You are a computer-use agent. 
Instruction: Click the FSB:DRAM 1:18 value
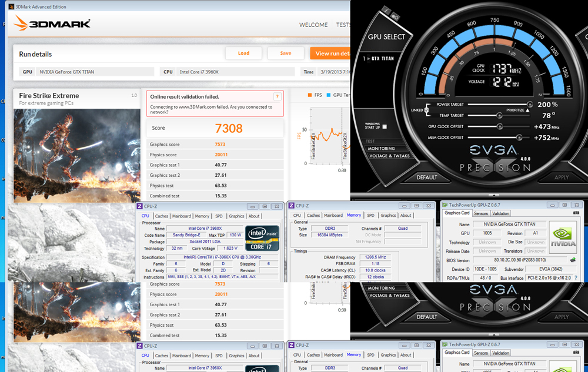coord(375,264)
